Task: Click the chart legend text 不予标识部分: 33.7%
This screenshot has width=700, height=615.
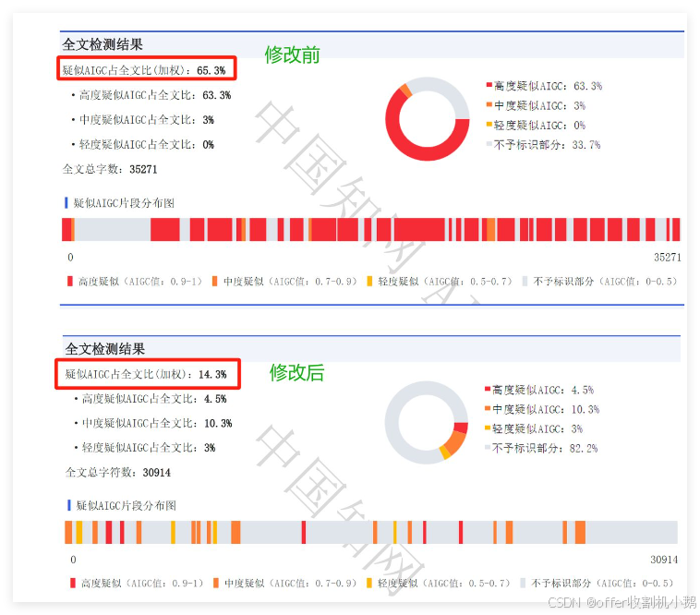Action: (x=547, y=145)
